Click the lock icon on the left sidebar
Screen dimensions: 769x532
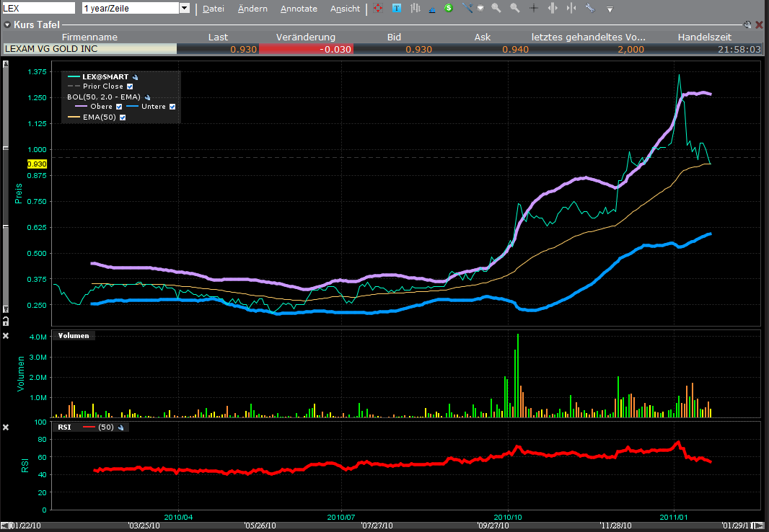click(x=6, y=322)
